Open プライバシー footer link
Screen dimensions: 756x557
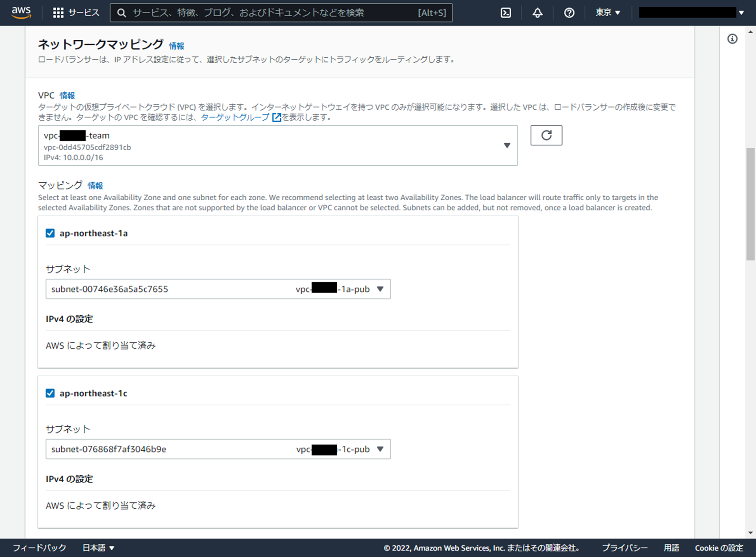click(x=624, y=548)
